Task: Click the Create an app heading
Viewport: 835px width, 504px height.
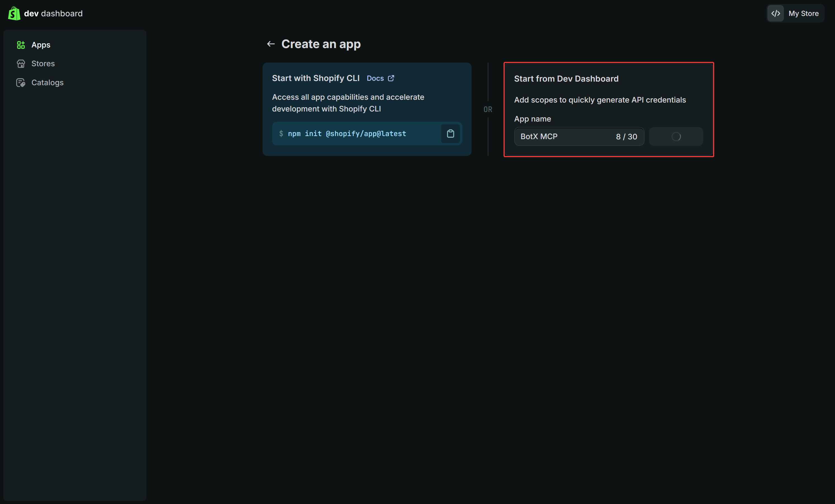Action: [x=321, y=44]
